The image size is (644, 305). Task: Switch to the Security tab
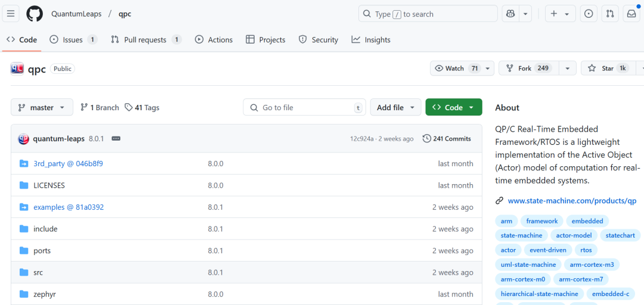(x=318, y=40)
